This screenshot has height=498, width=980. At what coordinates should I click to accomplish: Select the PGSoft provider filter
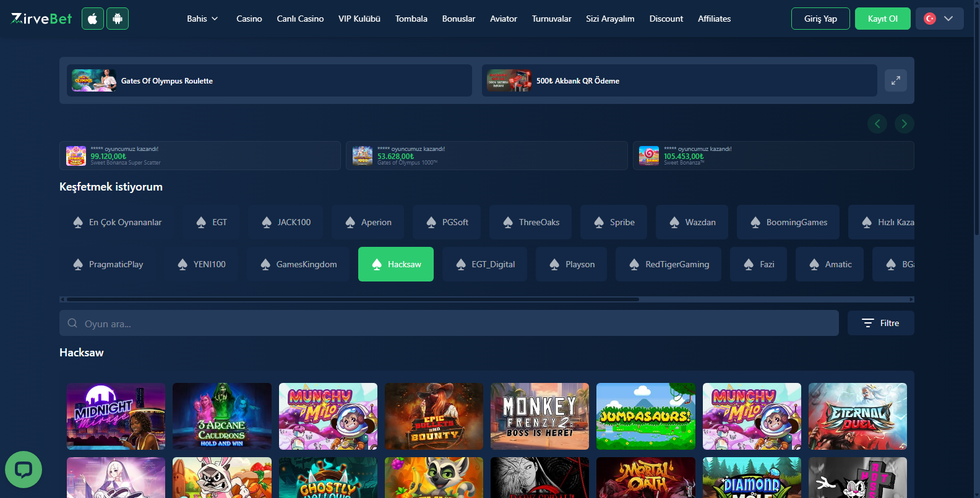coord(447,222)
